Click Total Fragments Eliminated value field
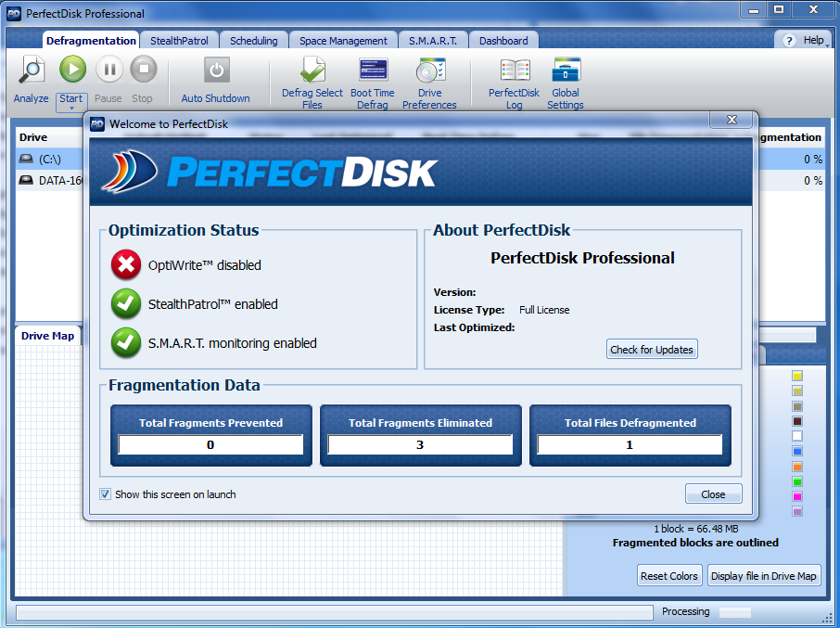This screenshot has height=628, width=840. pyautogui.click(x=420, y=444)
